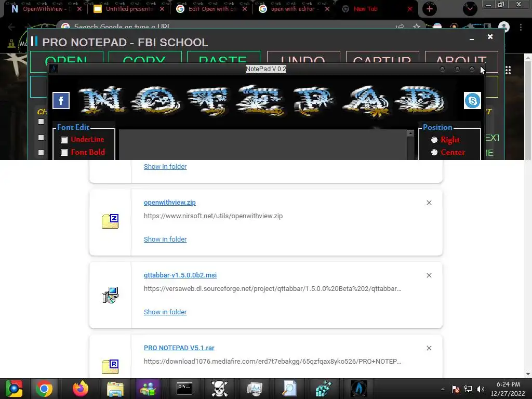
Task: Click the NotePad text area scroll-up arrow
Action: click(410, 134)
